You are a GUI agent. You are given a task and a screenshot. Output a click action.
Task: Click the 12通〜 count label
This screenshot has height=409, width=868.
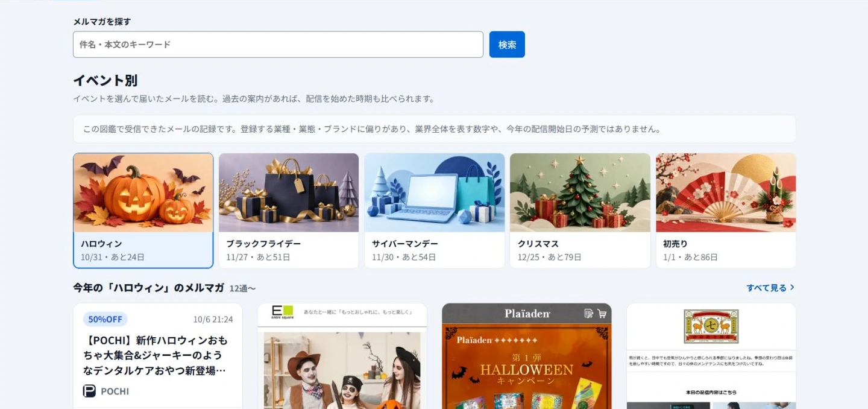[243, 288]
